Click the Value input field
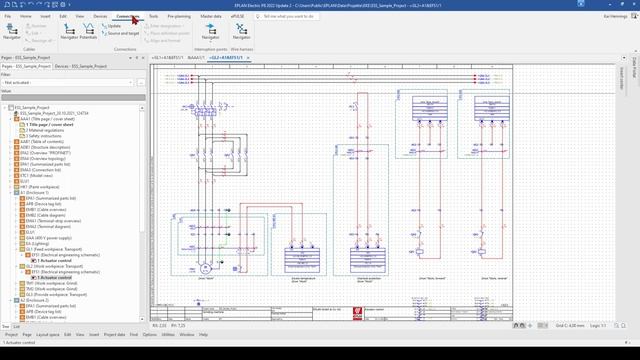The image size is (640, 360). (73, 98)
